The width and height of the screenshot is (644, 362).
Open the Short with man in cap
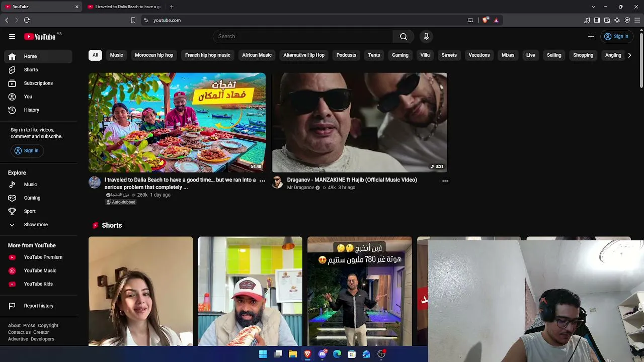[250, 292]
